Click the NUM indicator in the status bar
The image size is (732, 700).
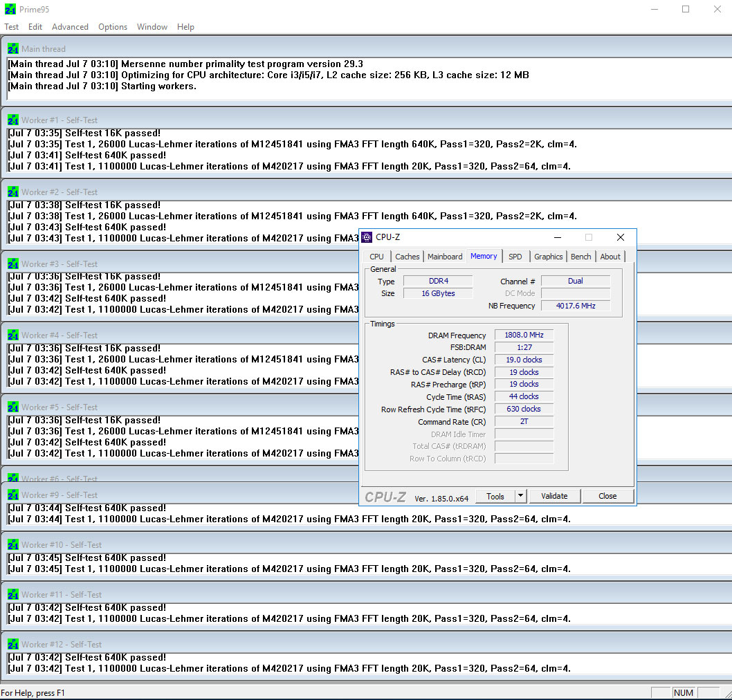pyautogui.click(x=684, y=693)
